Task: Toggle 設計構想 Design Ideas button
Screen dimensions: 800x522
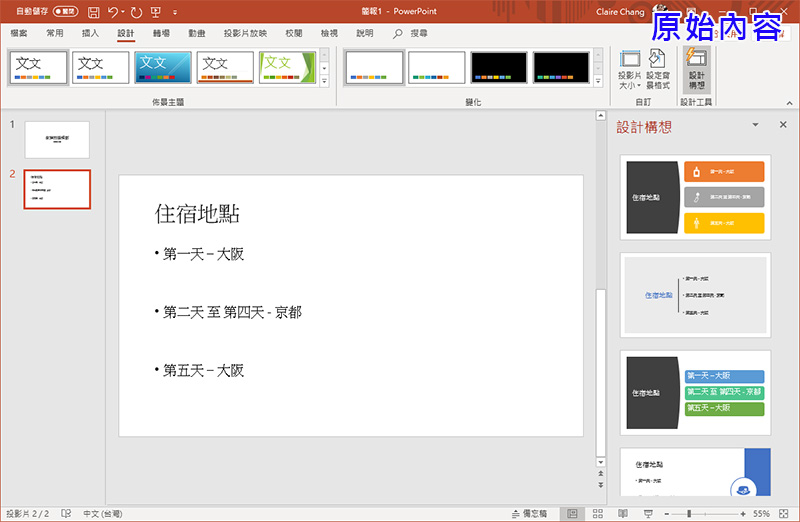Action: coord(696,69)
